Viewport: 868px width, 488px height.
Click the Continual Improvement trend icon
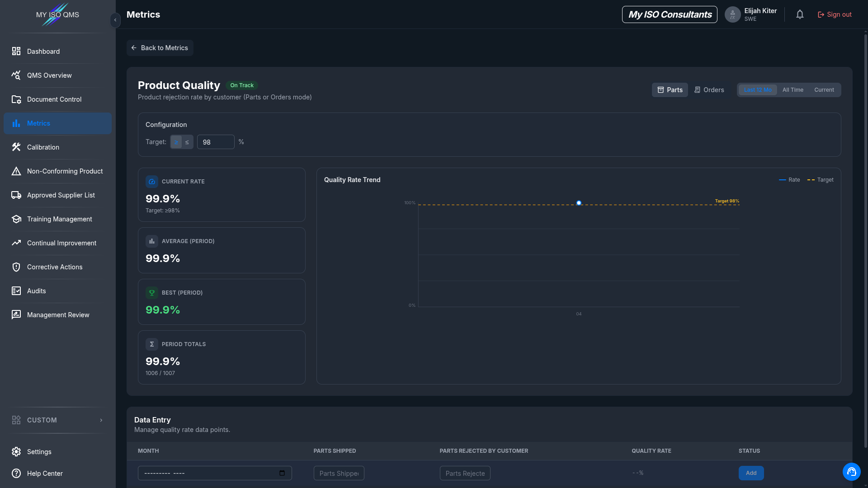(16, 243)
